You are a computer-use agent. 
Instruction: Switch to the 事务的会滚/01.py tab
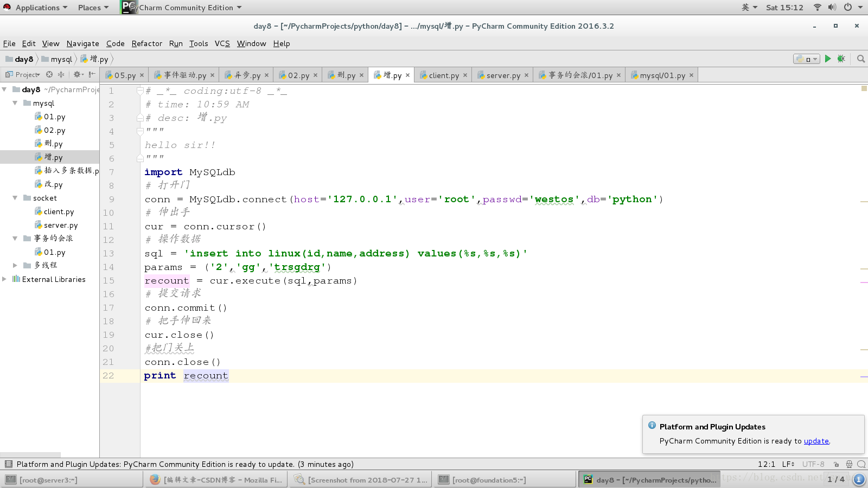click(580, 75)
